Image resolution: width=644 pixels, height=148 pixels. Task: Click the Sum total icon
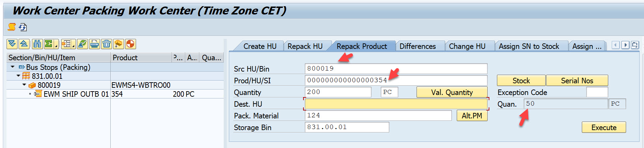(49, 44)
